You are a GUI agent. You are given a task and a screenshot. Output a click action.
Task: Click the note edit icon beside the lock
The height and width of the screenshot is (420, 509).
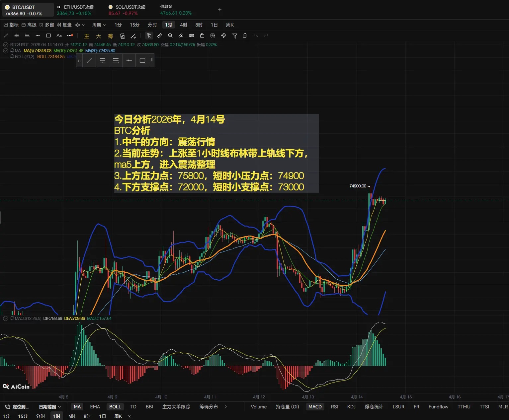click(x=213, y=35)
